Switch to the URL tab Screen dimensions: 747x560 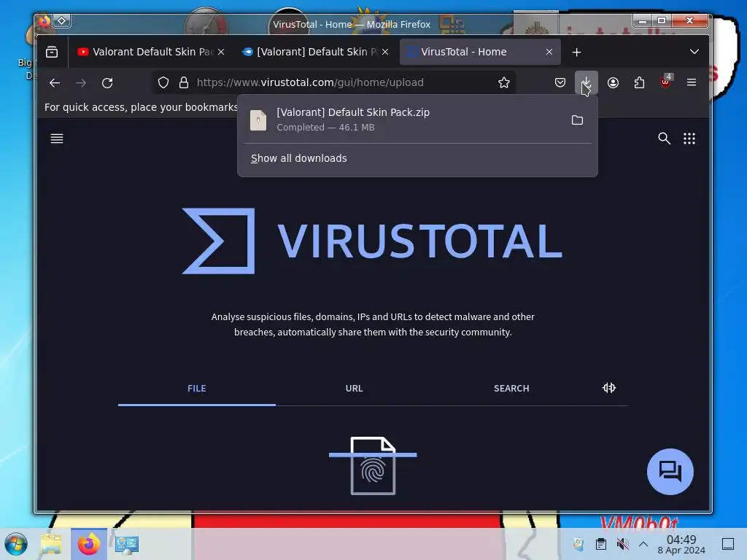354,389
